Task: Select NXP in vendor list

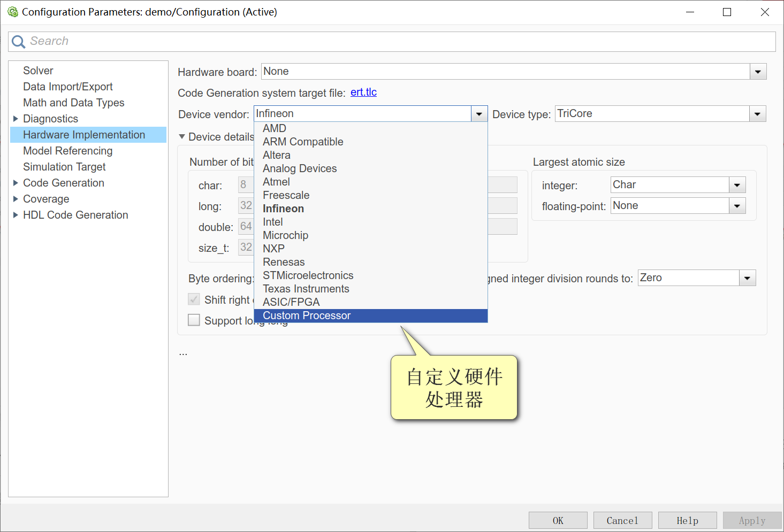Action: (371, 249)
